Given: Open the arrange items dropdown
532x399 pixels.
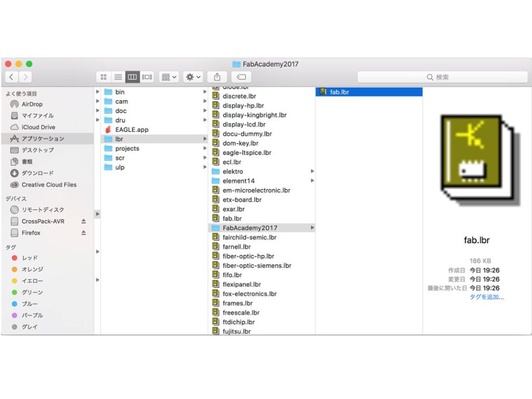Looking at the screenshot, I should point(169,77).
